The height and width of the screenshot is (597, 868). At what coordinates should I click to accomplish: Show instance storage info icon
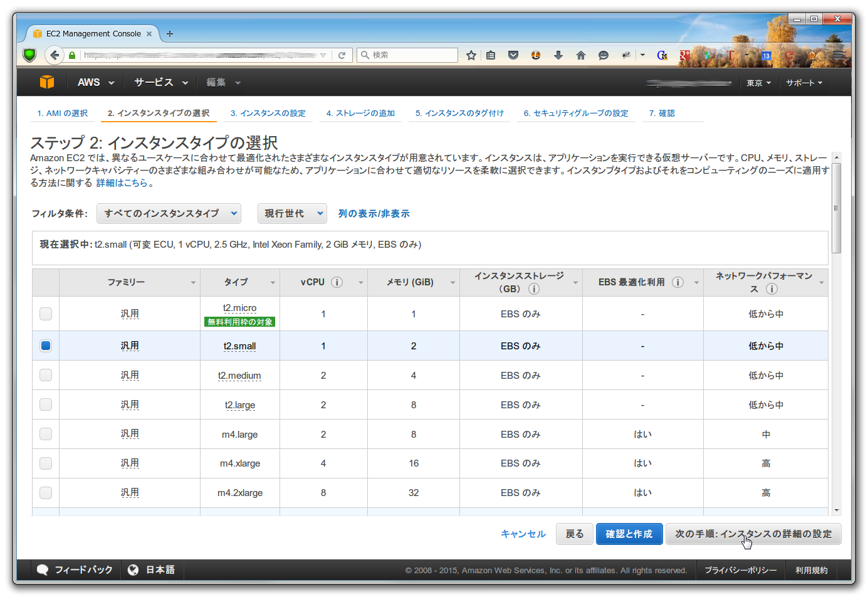tap(534, 288)
